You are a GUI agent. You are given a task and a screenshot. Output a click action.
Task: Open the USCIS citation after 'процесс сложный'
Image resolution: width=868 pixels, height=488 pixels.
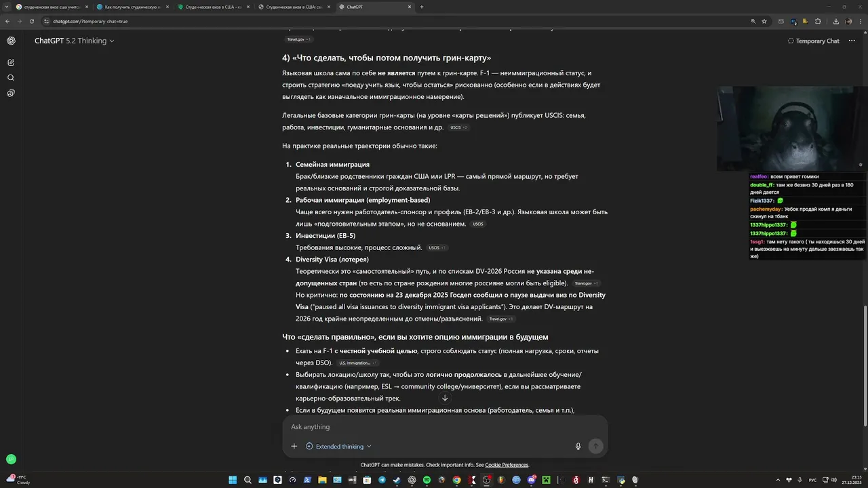click(437, 247)
